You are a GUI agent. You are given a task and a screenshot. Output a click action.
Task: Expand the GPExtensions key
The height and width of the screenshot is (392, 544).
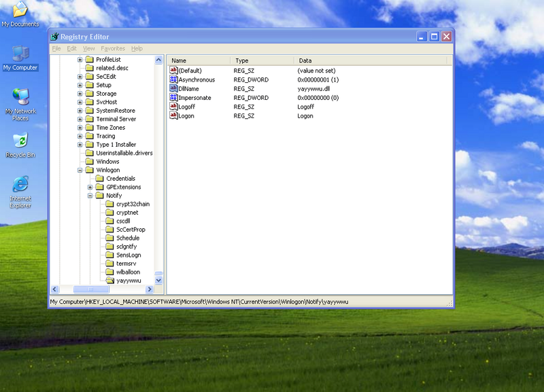(90, 187)
